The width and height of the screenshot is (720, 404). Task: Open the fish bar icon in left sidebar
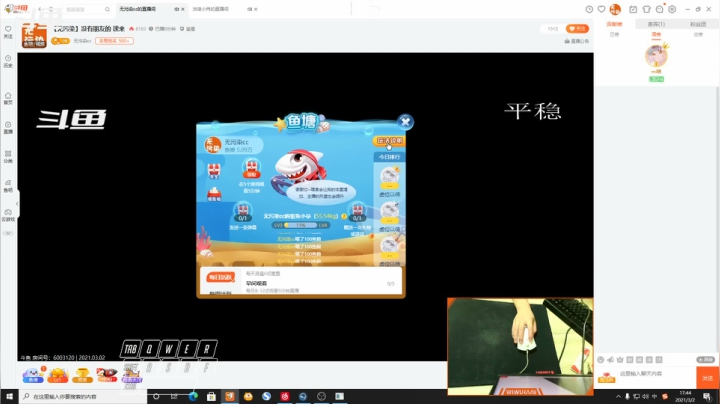(8, 185)
